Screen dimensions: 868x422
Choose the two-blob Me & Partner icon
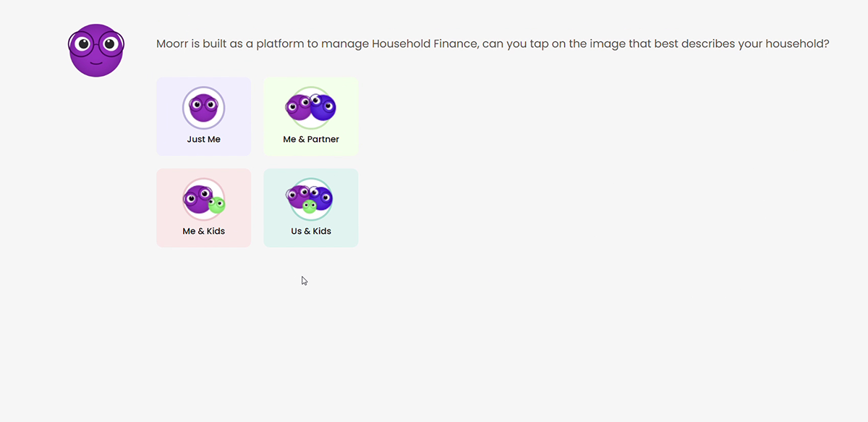click(311, 108)
